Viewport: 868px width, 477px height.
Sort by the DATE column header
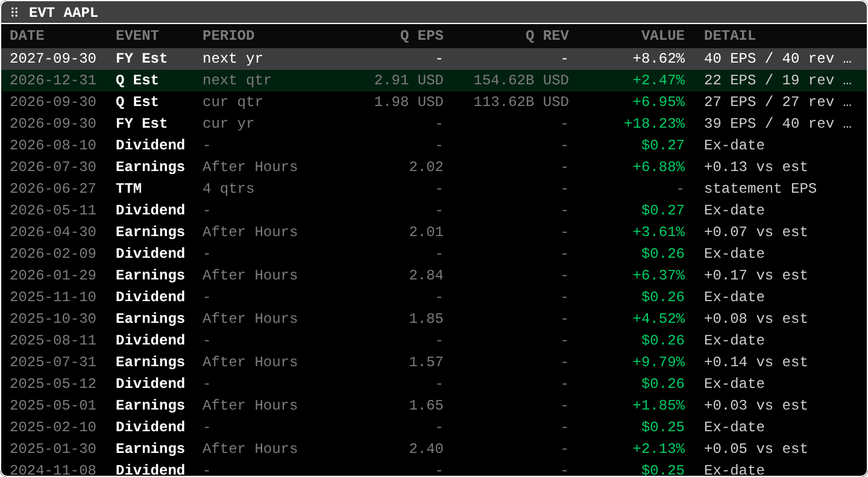pyautogui.click(x=27, y=36)
